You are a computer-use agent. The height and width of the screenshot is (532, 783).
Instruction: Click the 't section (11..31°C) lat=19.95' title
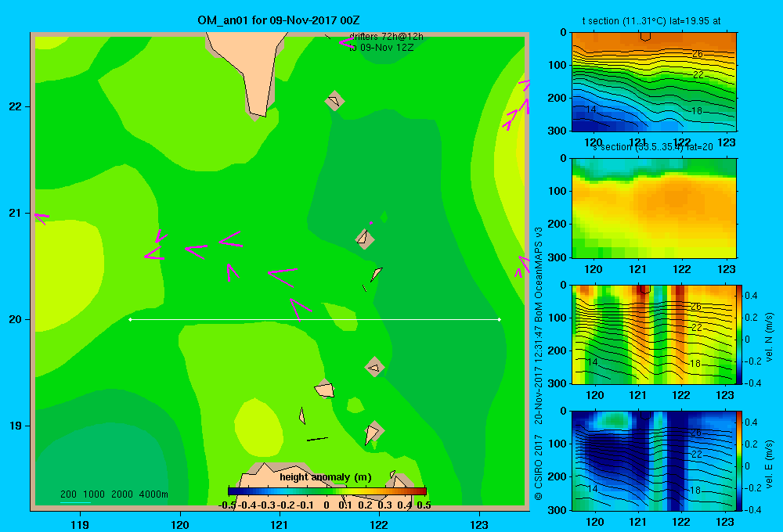click(651, 21)
